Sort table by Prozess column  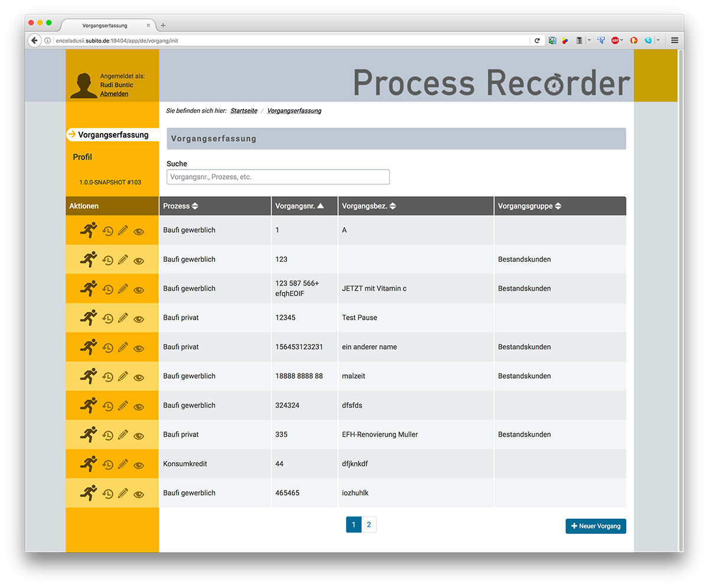coord(181,206)
